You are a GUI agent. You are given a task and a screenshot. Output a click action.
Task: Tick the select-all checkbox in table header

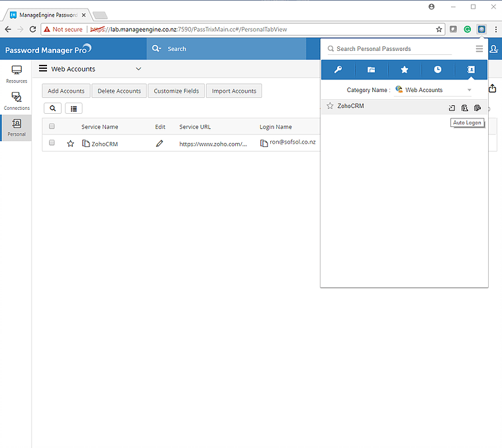tap(52, 126)
